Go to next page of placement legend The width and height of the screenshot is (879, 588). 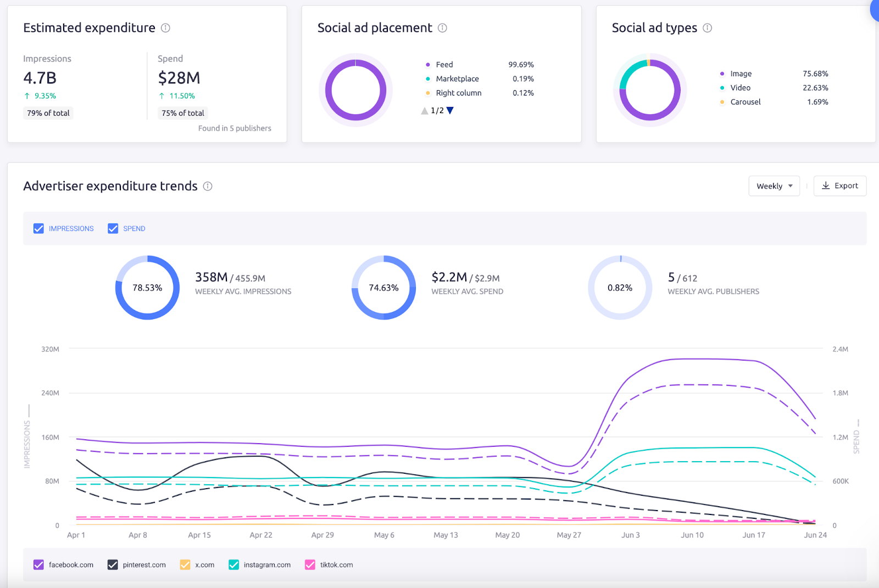coord(450,110)
